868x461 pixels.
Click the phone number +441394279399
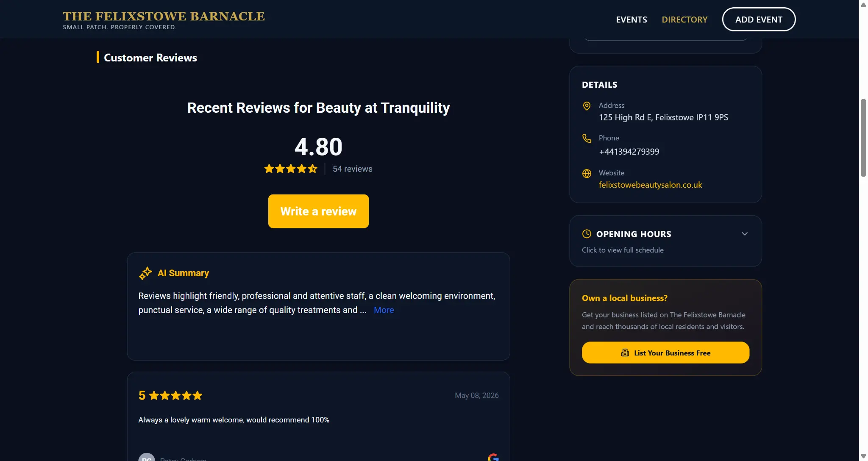(x=629, y=152)
